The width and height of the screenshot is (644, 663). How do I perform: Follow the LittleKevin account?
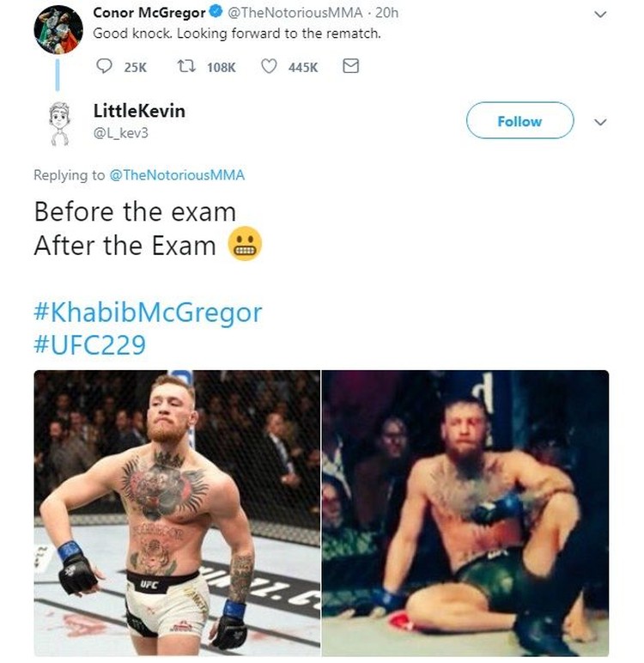(x=519, y=120)
